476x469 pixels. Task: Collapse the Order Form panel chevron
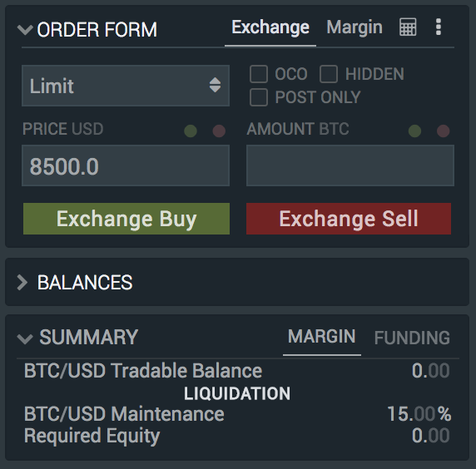[25, 30]
